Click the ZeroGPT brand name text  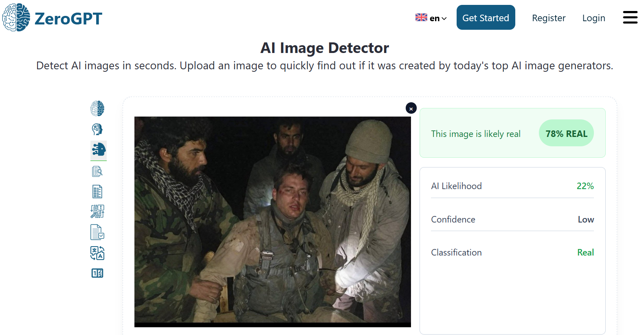(68, 19)
